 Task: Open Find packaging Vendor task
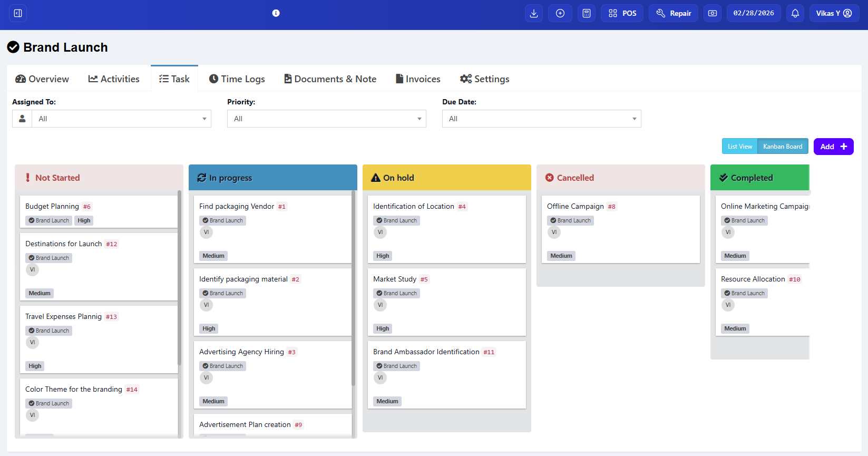click(237, 206)
